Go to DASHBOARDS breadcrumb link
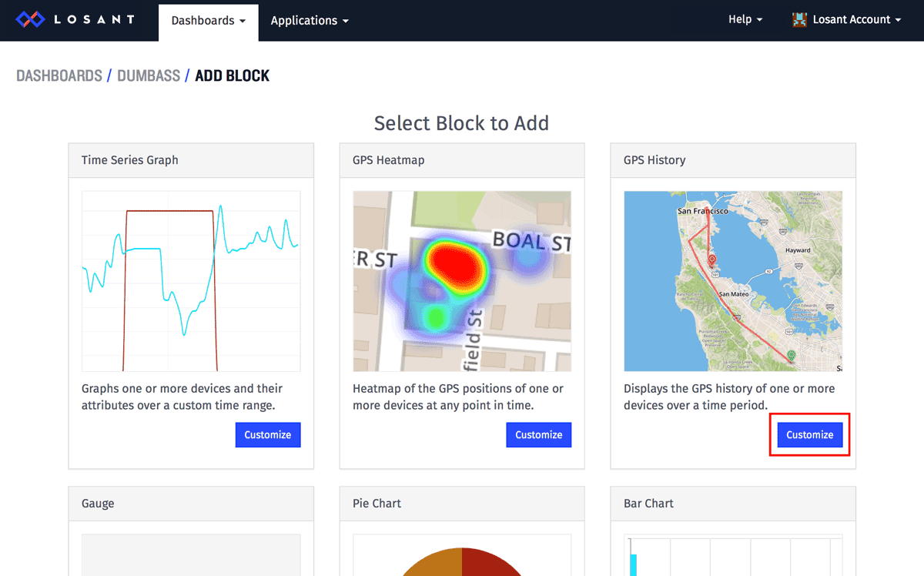Viewport: 924px width, 576px height. tap(59, 75)
